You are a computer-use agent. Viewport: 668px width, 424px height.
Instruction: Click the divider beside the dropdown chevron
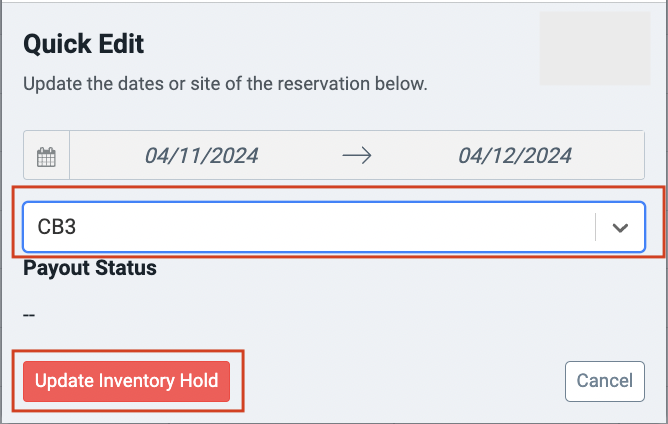[595, 227]
